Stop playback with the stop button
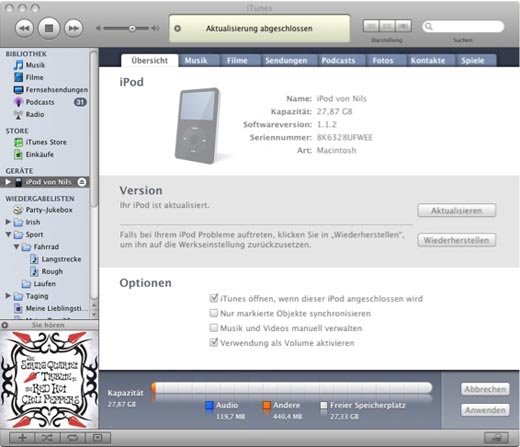520x447 pixels. coord(49,28)
